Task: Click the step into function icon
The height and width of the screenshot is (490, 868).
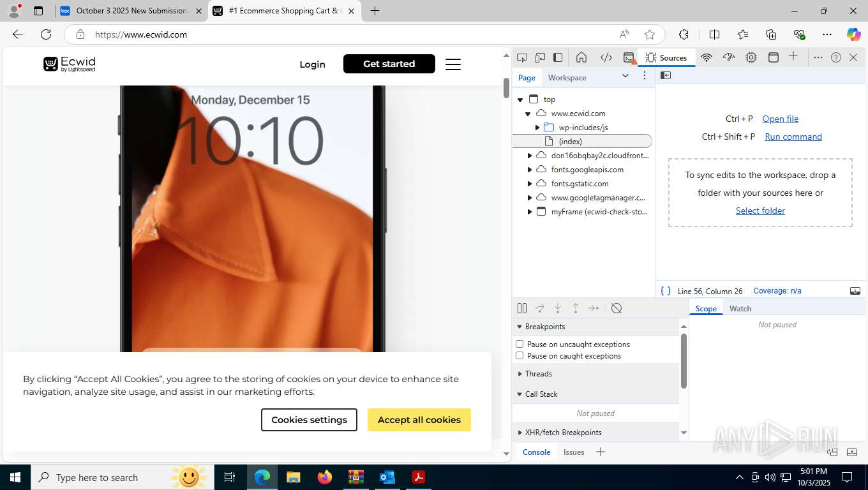Action: tap(558, 308)
